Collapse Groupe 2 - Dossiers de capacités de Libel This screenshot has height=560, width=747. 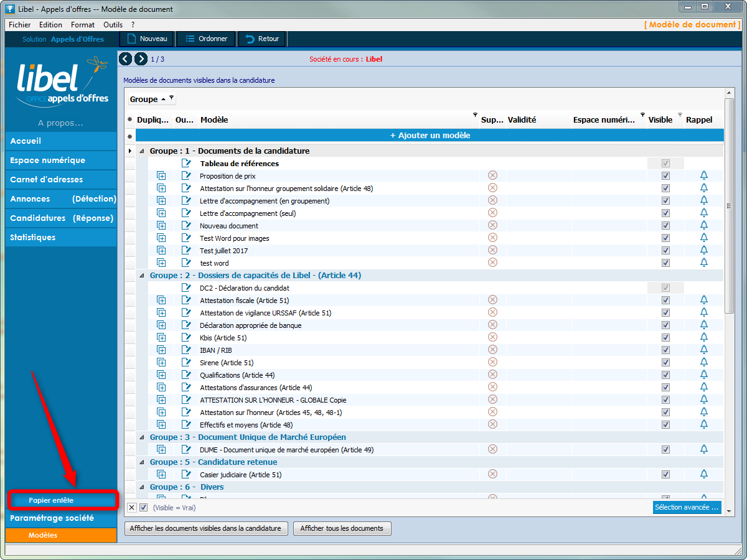click(x=142, y=276)
